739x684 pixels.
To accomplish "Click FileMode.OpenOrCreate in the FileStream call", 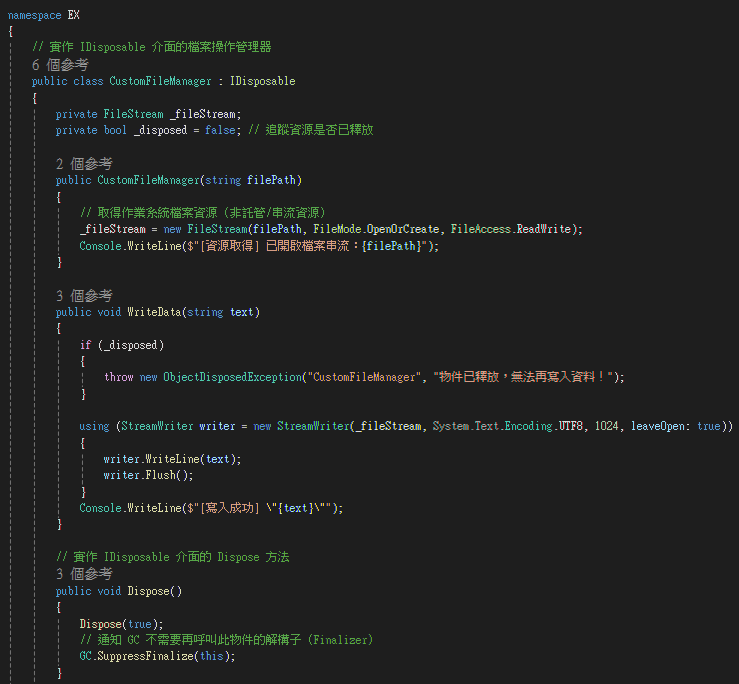I will point(376,229).
